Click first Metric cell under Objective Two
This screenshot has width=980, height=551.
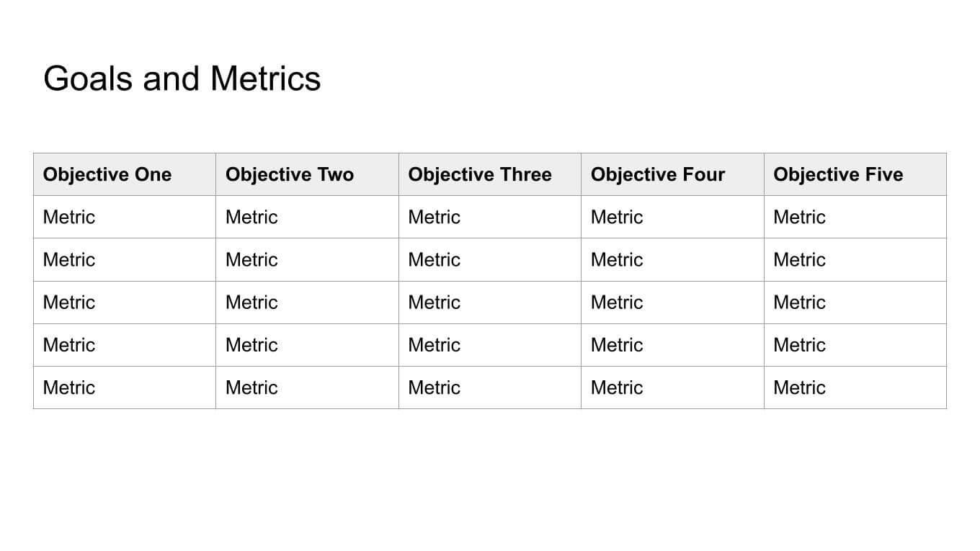306,217
